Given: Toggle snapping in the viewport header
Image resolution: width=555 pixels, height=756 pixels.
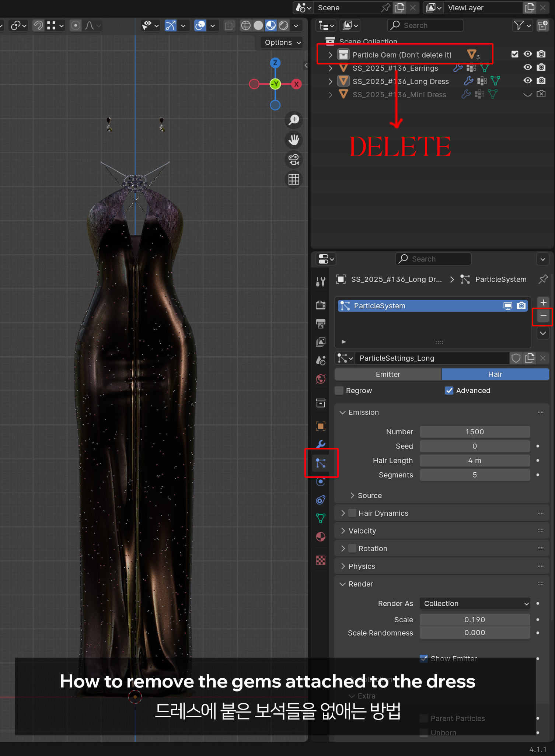Looking at the screenshot, I should click(x=38, y=25).
